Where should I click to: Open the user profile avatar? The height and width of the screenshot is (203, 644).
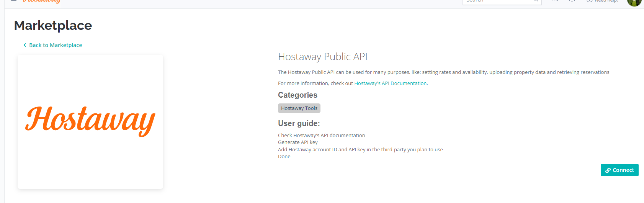tap(634, 2)
